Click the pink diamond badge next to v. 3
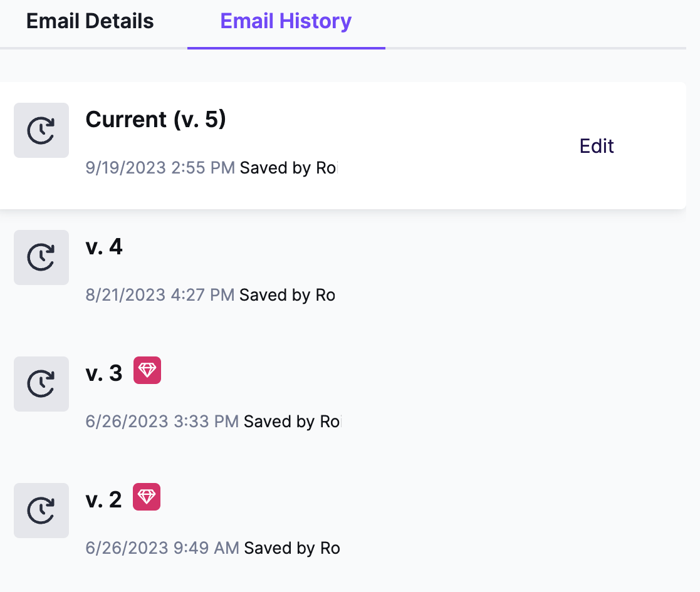700x592 pixels. click(x=147, y=370)
